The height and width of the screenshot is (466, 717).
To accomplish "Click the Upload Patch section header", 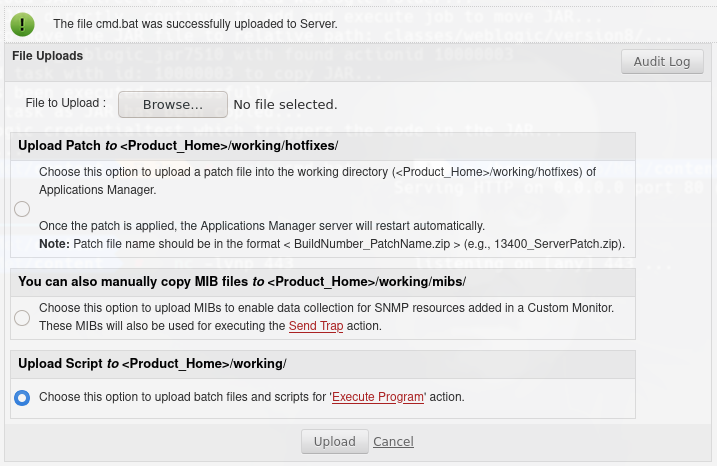I will pyautogui.click(x=178, y=146).
